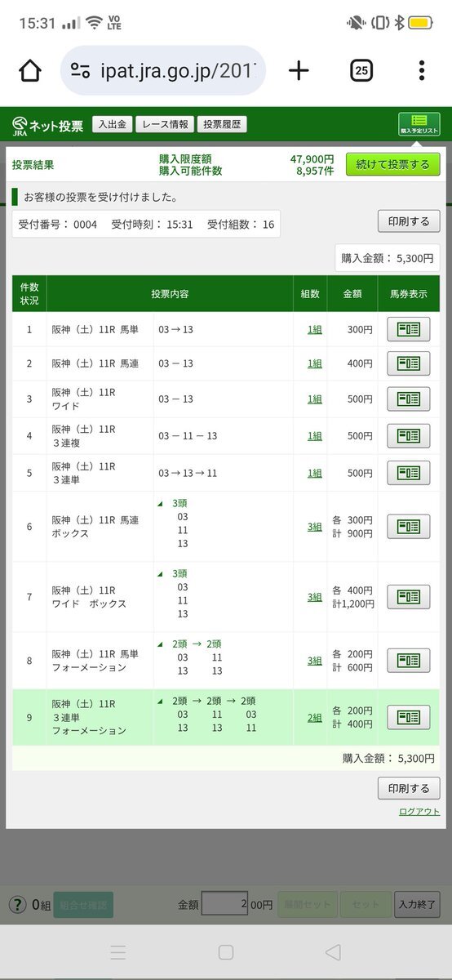Show betting ticket for row 3 ワイド
452x980 pixels.
[x=408, y=399]
